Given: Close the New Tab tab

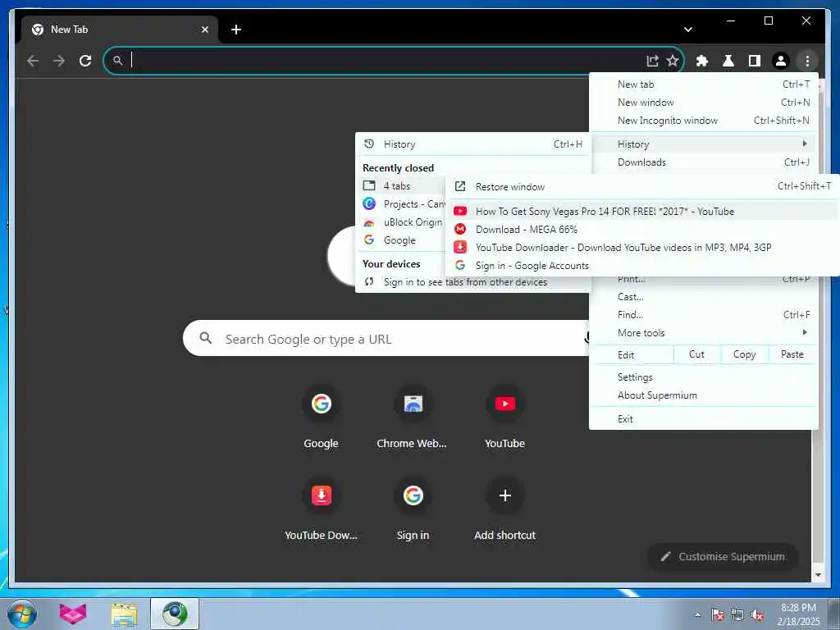Looking at the screenshot, I should click(x=204, y=30).
